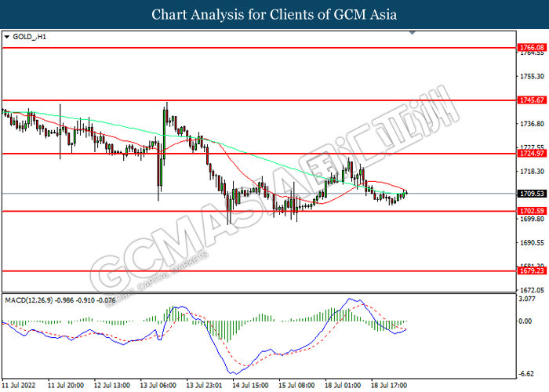Screen dimensions: 549x392
Task: Click the 14 Jul 15:00 time label
Action: (x=250, y=386)
